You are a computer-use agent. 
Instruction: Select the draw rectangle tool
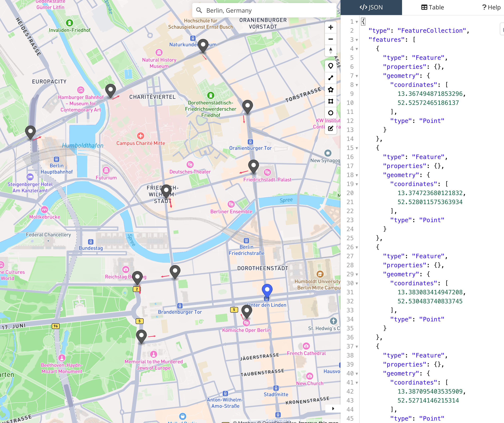tap(331, 101)
